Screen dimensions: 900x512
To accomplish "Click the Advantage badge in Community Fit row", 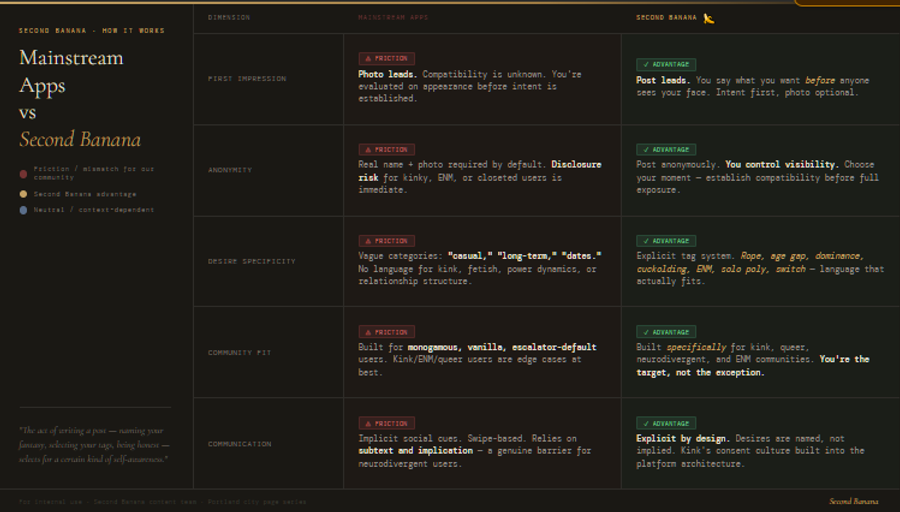I will click(666, 332).
